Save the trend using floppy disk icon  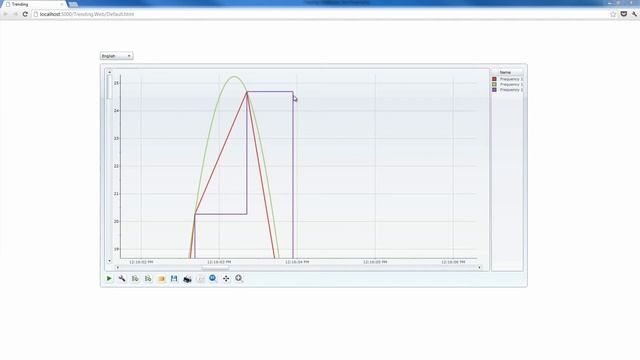pos(174,278)
